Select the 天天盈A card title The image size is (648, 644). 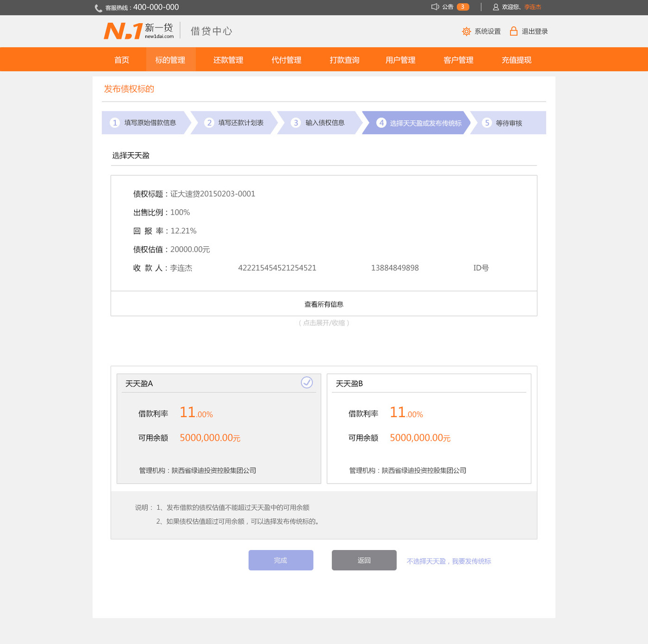click(x=139, y=383)
